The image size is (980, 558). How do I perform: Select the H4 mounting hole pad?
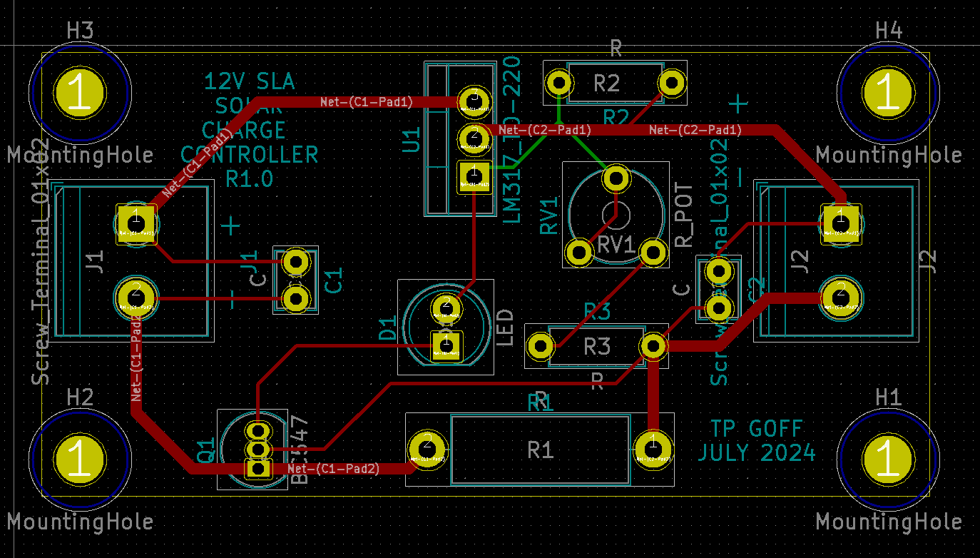tap(887, 93)
